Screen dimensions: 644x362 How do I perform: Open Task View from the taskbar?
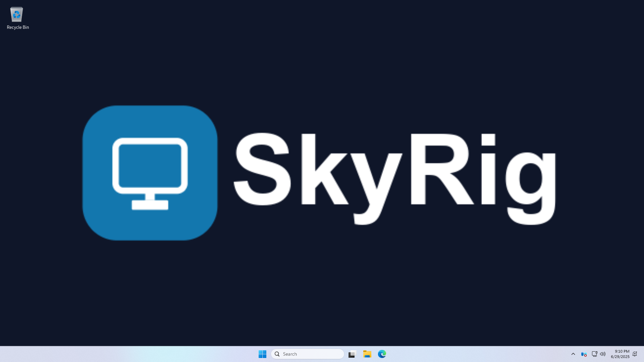tap(352, 354)
